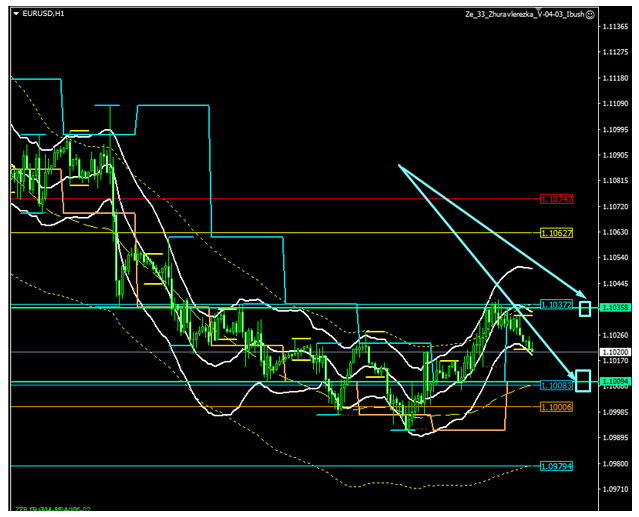This screenshot has width=639, height=517.
Task: Click the cyan 1.10083 price label
Action: pyautogui.click(x=555, y=385)
